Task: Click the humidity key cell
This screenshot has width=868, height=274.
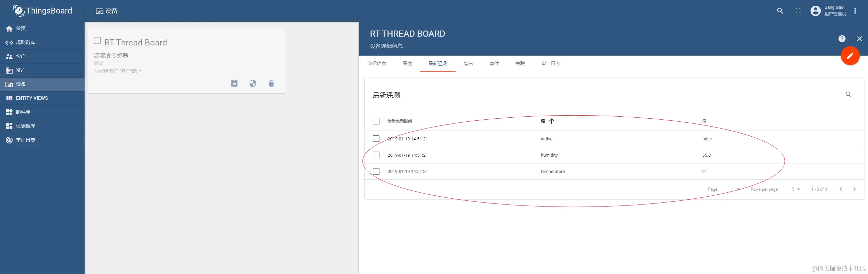Action: [x=549, y=155]
